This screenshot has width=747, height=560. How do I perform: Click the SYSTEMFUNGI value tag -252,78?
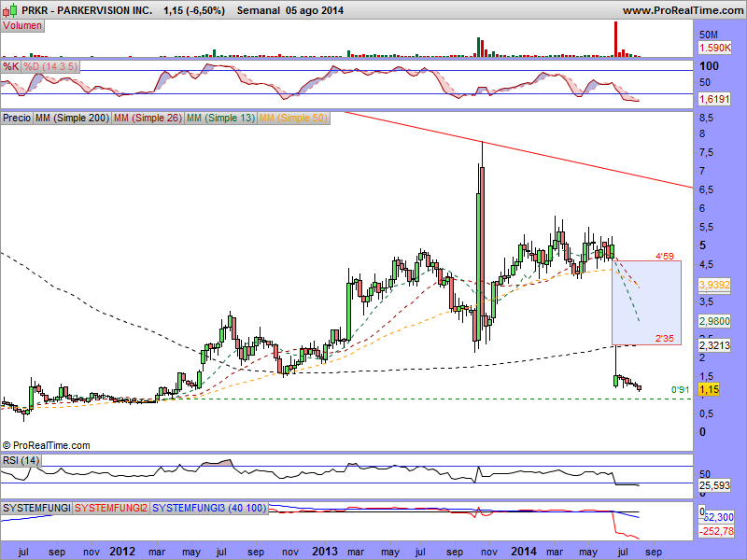coord(716,530)
